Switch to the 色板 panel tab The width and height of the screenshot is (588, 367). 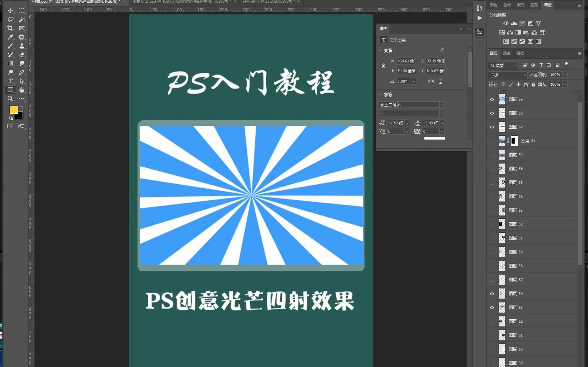tap(507, 5)
